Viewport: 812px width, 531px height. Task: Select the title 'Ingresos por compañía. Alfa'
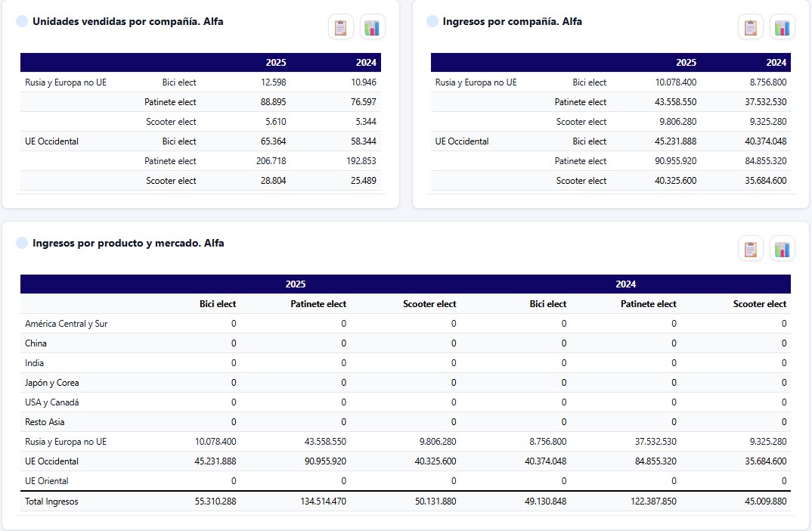tap(512, 21)
